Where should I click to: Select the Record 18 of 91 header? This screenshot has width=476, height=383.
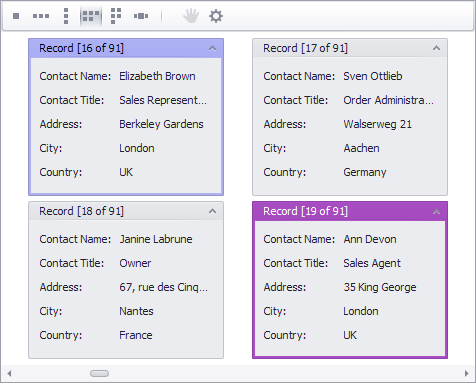(x=126, y=211)
